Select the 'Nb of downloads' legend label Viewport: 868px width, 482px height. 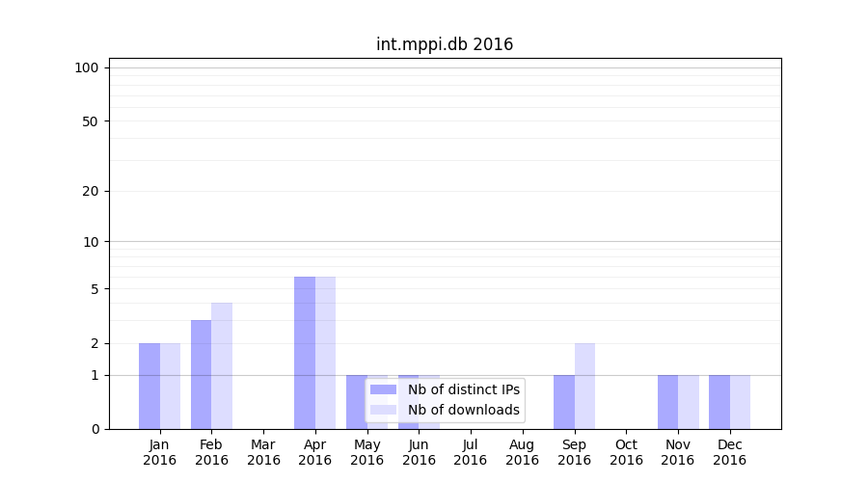coord(464,410)
